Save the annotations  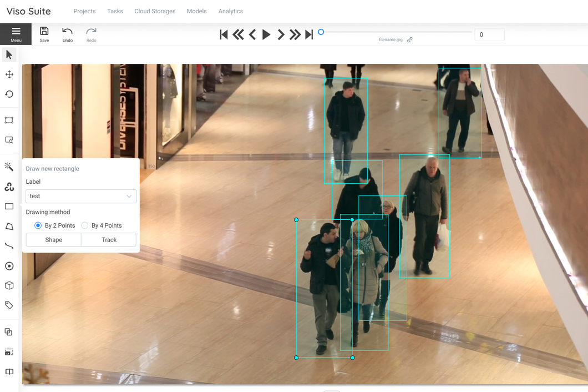[44, 34]
